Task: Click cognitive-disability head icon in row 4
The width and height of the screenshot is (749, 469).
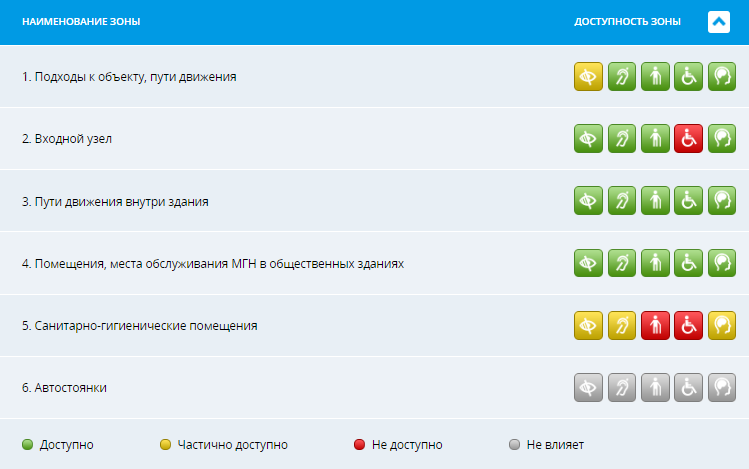Action: 722,263
